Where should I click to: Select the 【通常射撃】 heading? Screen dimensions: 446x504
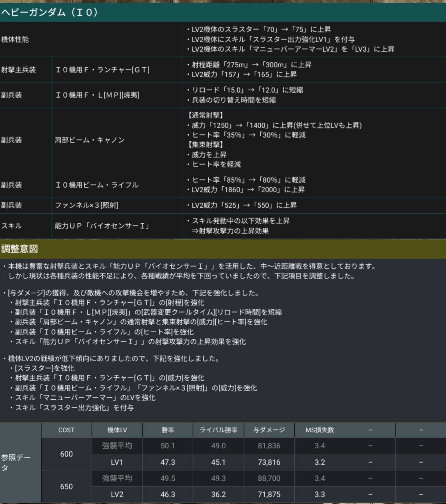(205, 115)
